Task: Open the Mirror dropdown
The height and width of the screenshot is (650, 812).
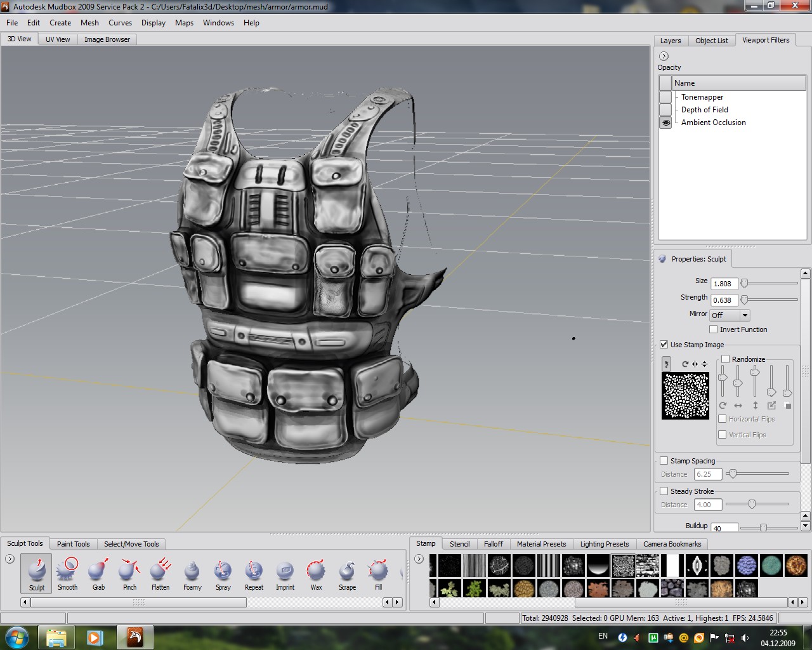Action: pos(730,315)
